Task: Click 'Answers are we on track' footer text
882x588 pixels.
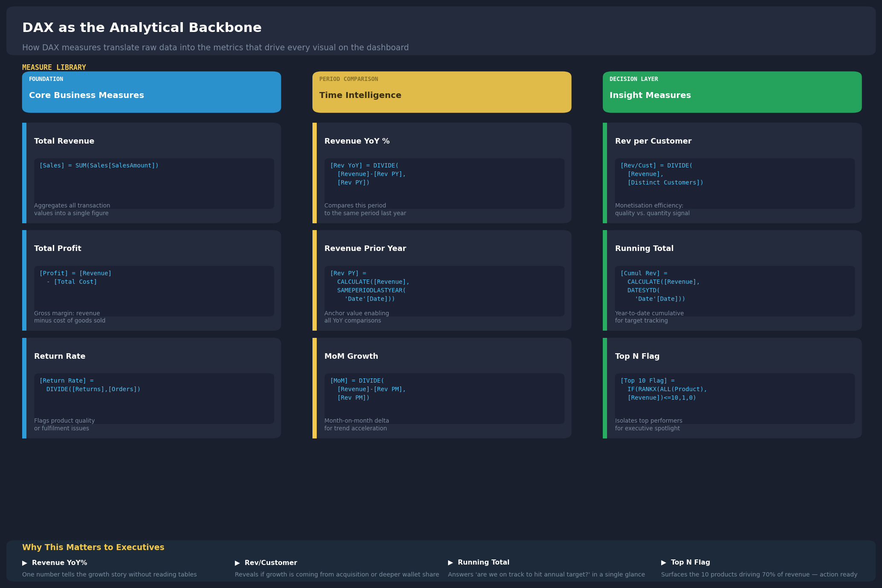Action: [547, 574]
